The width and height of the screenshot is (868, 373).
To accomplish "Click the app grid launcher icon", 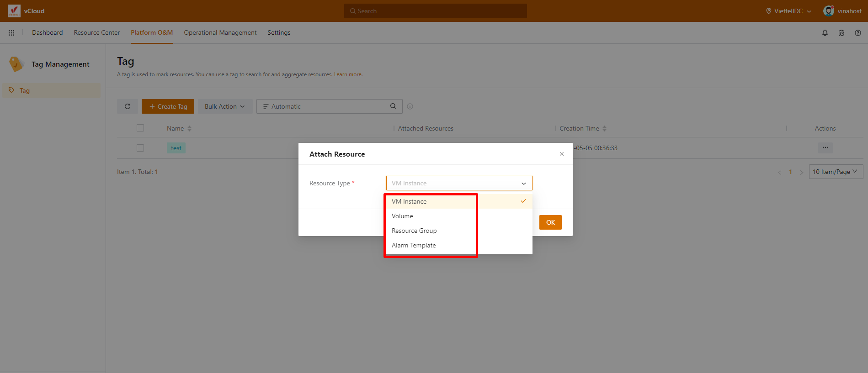I will 11,33.
